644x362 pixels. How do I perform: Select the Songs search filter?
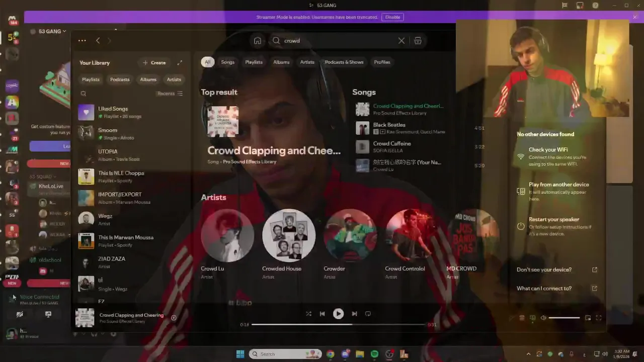[x=227, y=62]
